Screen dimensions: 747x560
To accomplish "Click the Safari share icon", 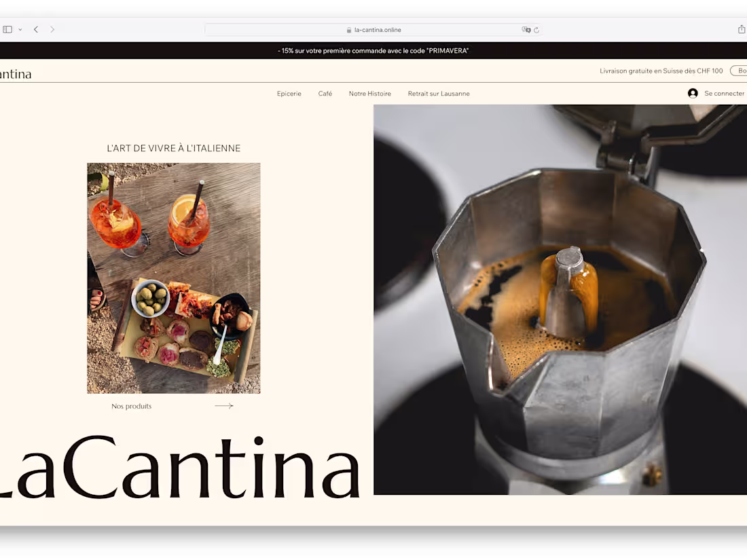I will pyautogui.click(x=741, y=29).
